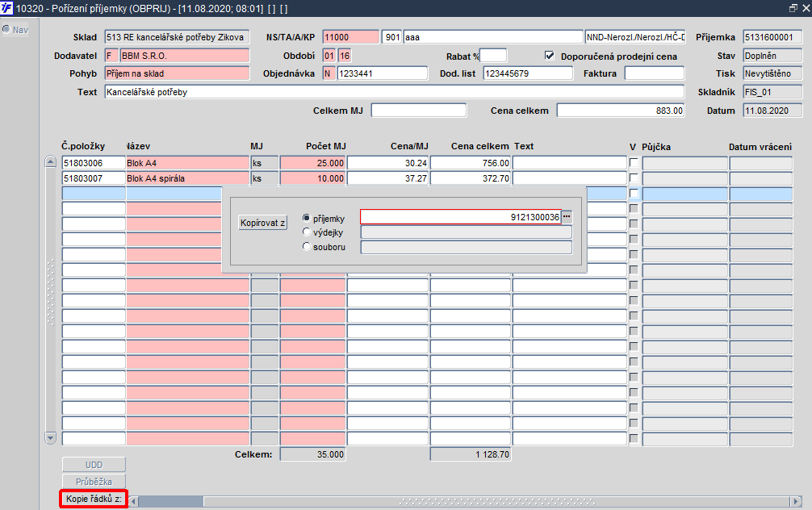Select the výdejky radio option

click(x=307, y=232)
